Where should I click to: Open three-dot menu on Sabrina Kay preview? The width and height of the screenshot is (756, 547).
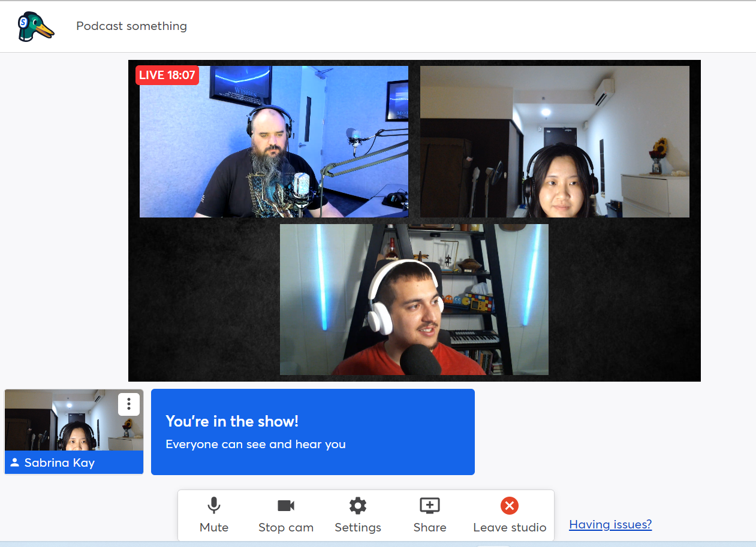(129, 404)
